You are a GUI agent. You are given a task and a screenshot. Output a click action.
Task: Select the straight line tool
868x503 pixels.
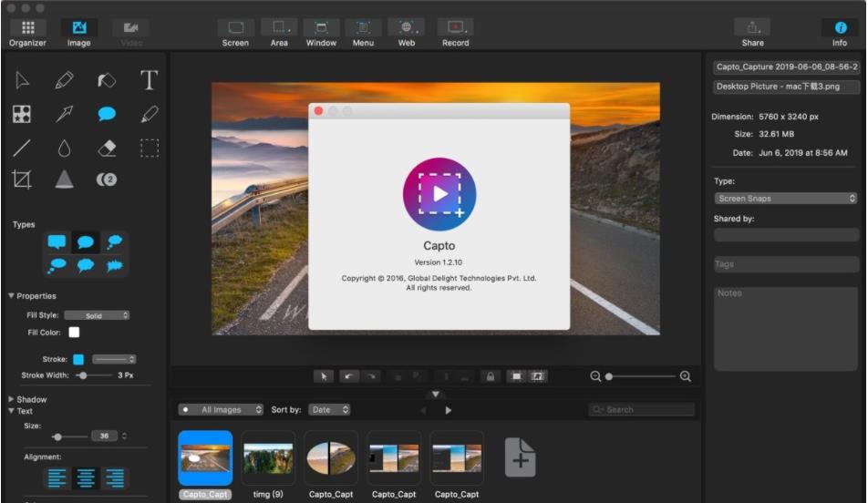(22, 149)
